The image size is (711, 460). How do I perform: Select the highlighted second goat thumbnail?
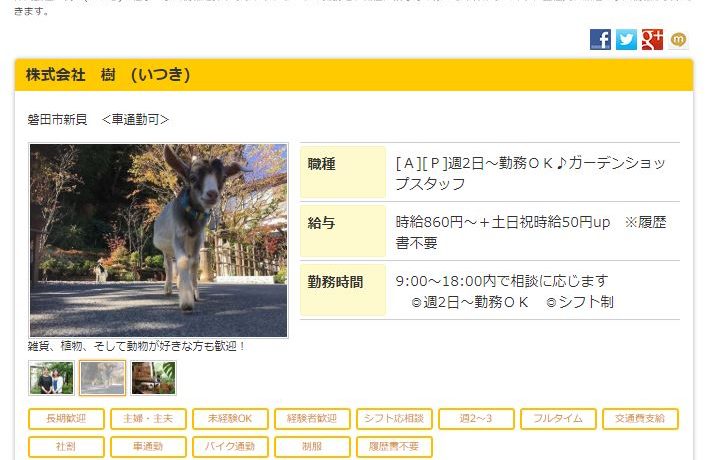point(103,378)
